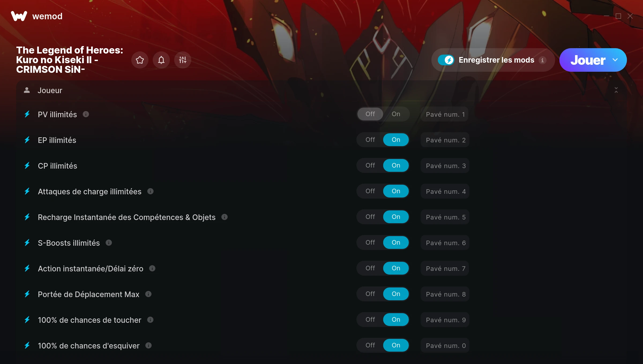The height and width of the screenshot is (364, 643).
Task: Click the WeMod logo
Action: pyautogui.click(x=19, y=16)
